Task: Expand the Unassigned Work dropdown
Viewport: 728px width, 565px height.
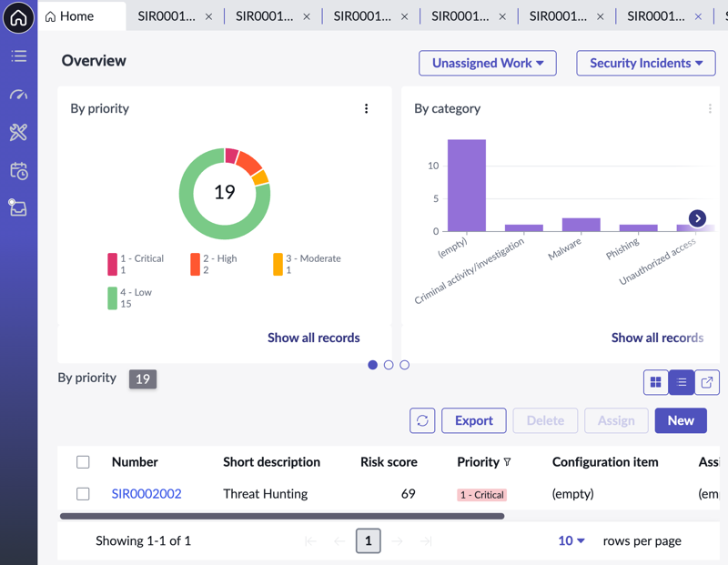Action: pos(488,63)
